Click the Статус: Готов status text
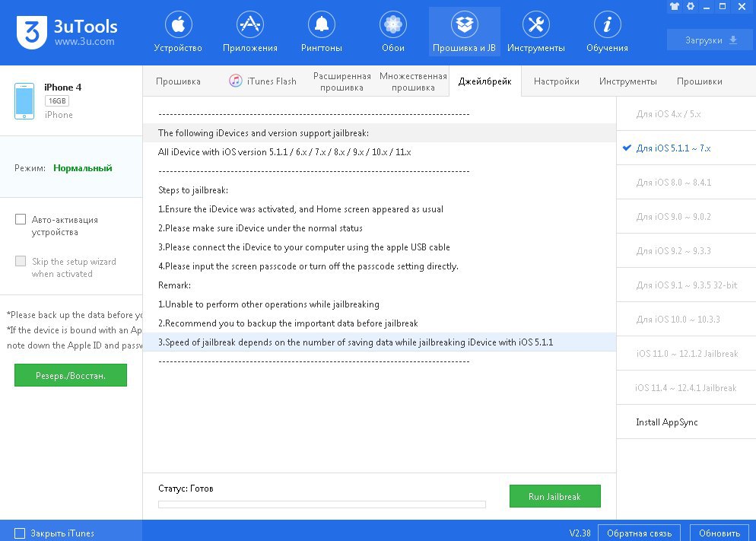Viewport: 756px width, 541px height. click(186, 488)
